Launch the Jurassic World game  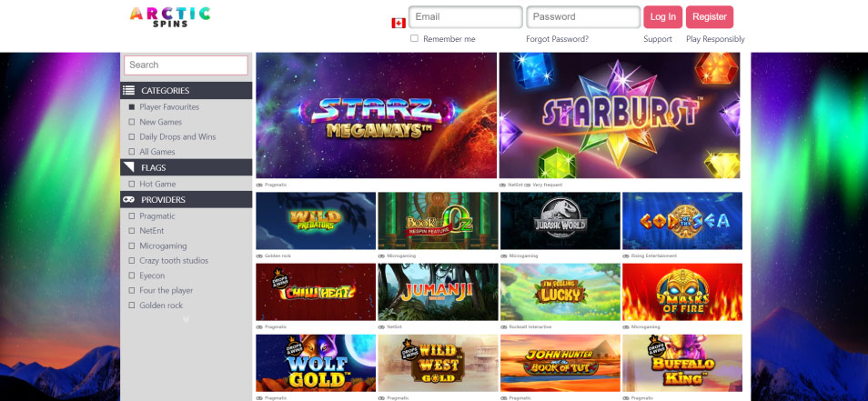tap(560, 221)
